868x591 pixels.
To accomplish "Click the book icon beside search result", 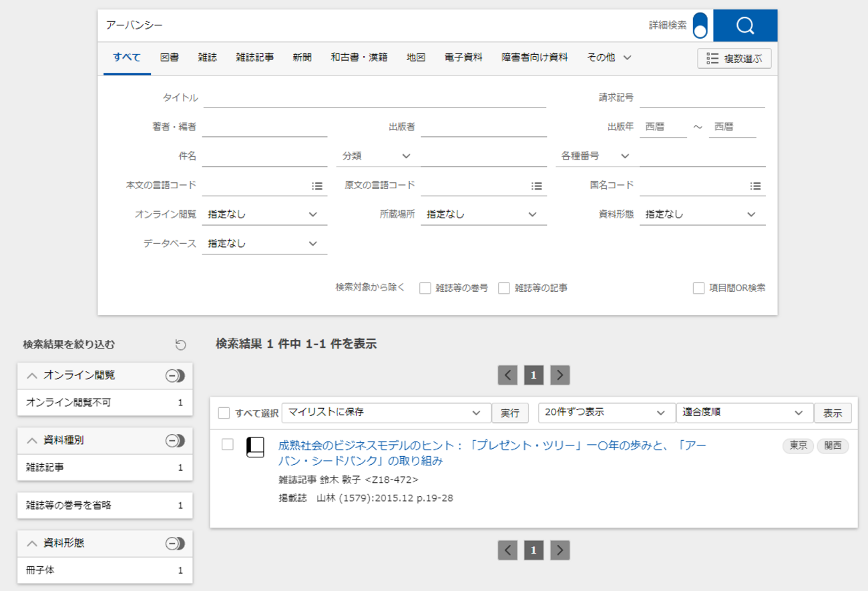I will [255, 447].
